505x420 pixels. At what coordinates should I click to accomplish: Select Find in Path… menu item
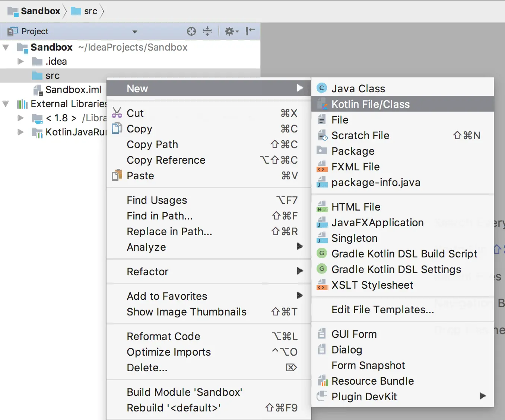point(209,216)
